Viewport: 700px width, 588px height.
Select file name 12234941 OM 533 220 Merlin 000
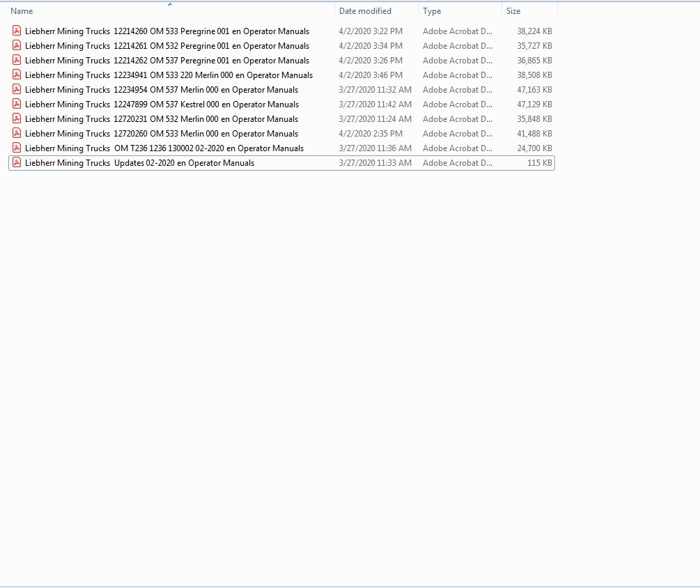click(x=169, y=75)
